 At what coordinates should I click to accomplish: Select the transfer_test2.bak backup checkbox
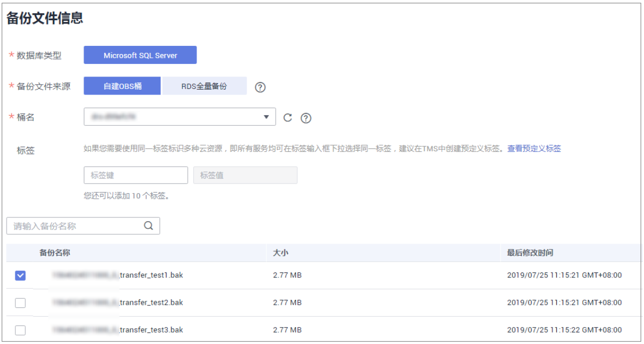(20, 303)
